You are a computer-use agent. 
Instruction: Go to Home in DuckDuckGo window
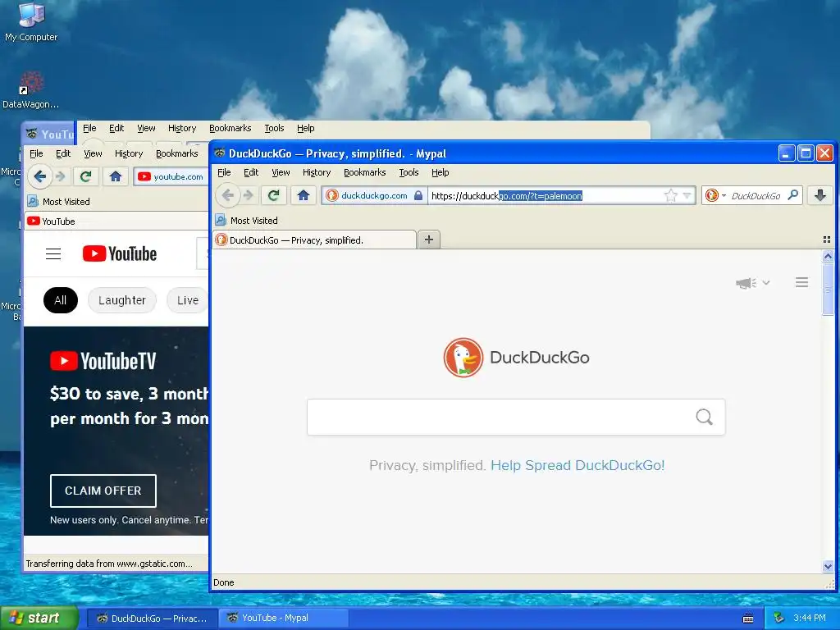pos(304,195)
